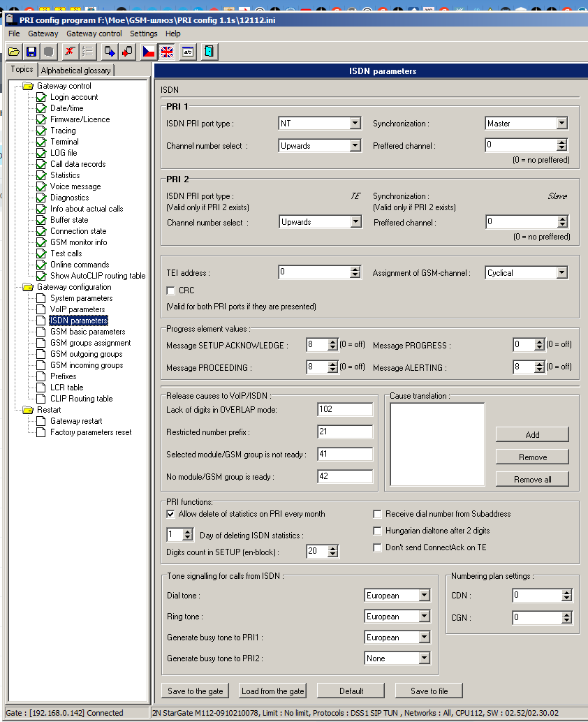Image resolution: width=588 pixels, height=722 pixels.
Task: Check Hungarian dialtone after 2 digits
Action: (378, 531)
